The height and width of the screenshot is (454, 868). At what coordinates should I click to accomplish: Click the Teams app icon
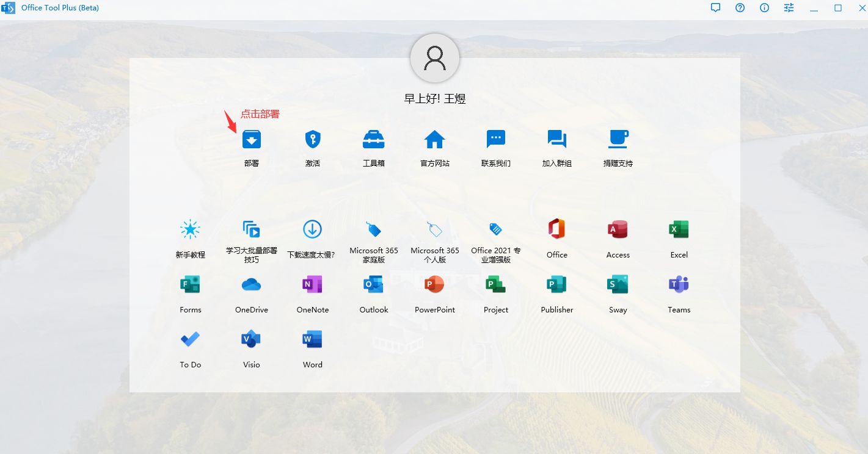point(679,284)
